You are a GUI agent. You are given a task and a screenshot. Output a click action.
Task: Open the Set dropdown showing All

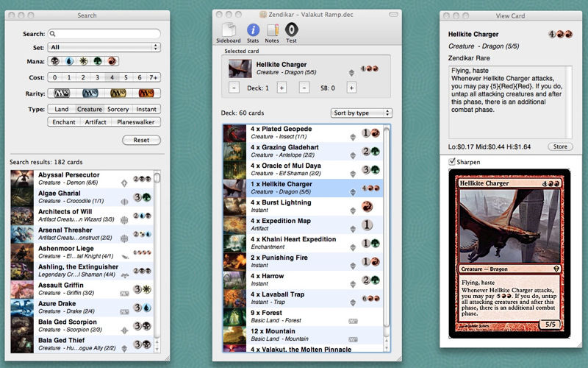point(104,47)
